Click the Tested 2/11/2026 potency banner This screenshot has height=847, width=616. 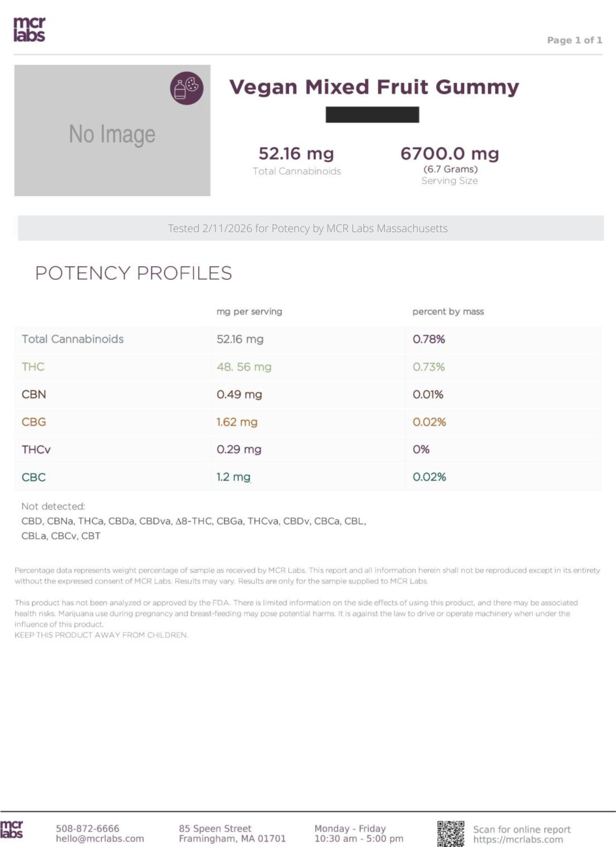308,228
